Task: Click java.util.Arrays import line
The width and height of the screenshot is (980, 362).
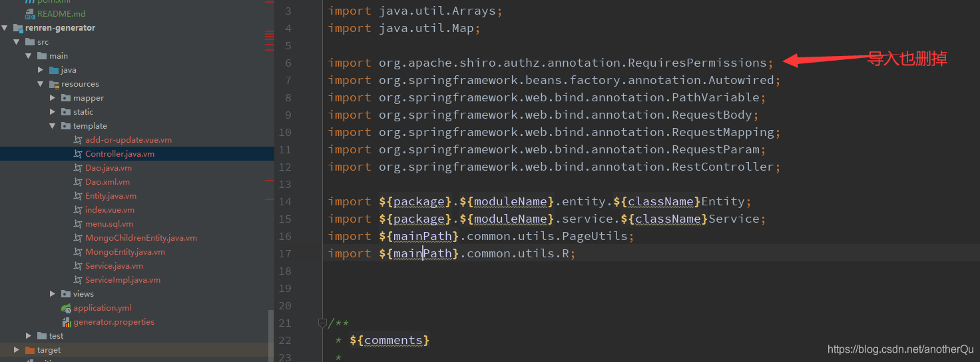Action: [x=415, y=11]
